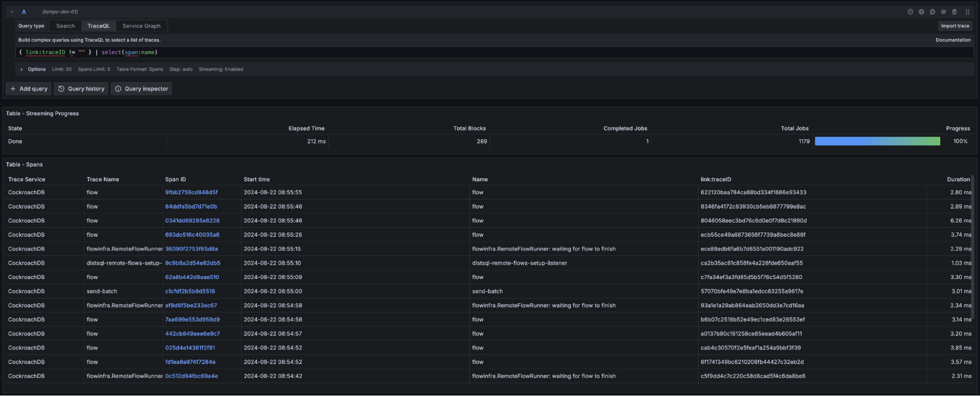Click the query help question-mark icon

coord(910,12)
